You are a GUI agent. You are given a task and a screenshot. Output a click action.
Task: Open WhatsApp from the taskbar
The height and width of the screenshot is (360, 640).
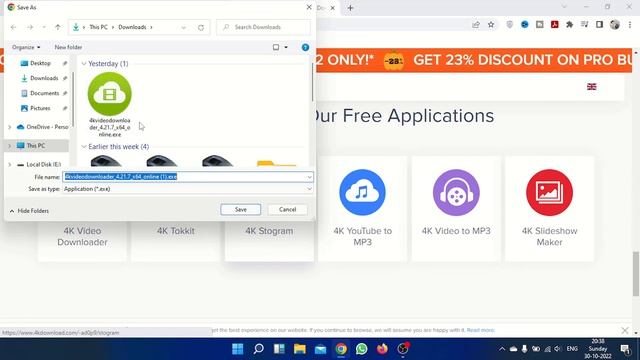pos(362,349)
